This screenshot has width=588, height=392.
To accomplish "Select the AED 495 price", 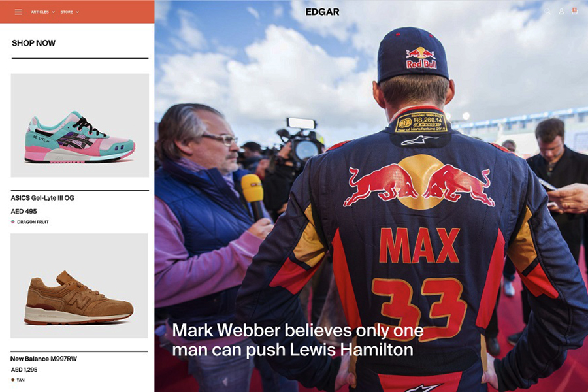I will pyautogui.click(x=24, y=211).
